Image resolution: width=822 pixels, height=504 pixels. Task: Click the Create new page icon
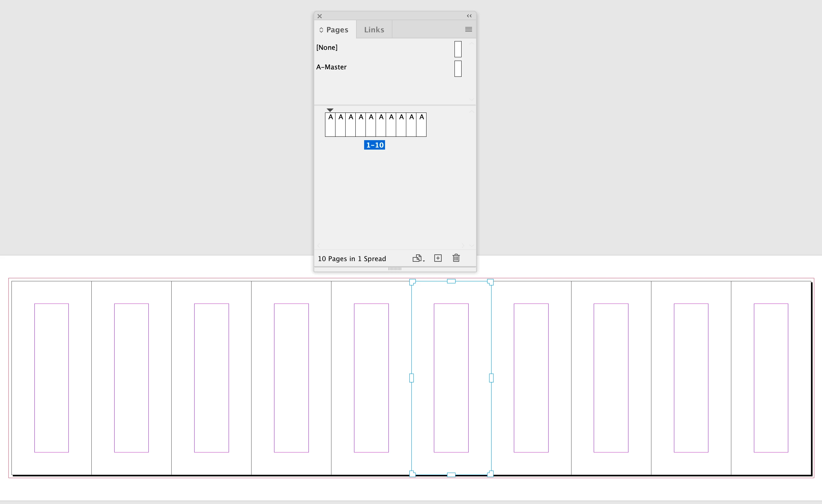pyautogui.click(x=438, y=258)
